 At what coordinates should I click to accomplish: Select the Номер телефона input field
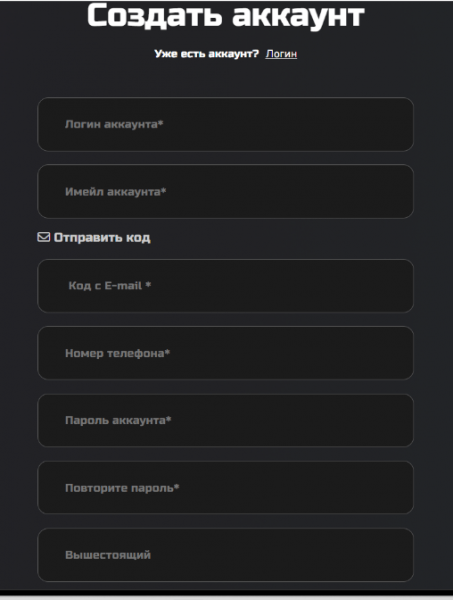pos(225,353)
